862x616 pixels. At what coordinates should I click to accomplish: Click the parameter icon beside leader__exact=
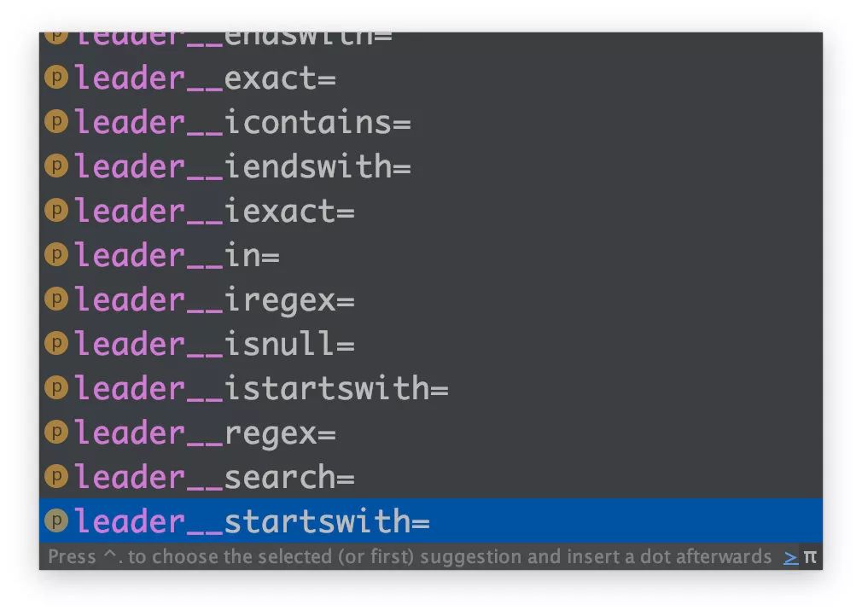pos(56,77)
